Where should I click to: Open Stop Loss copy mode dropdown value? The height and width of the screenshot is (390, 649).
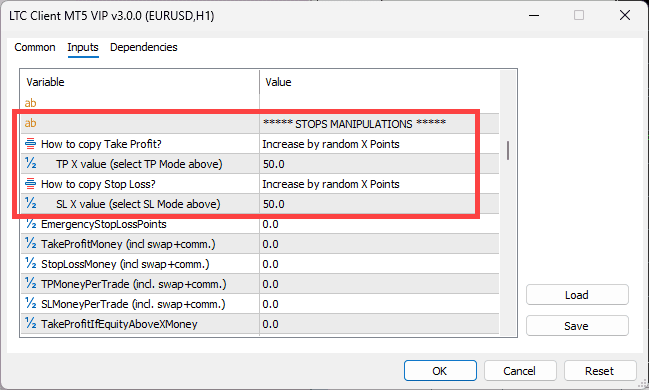click(x=379, y=184)
